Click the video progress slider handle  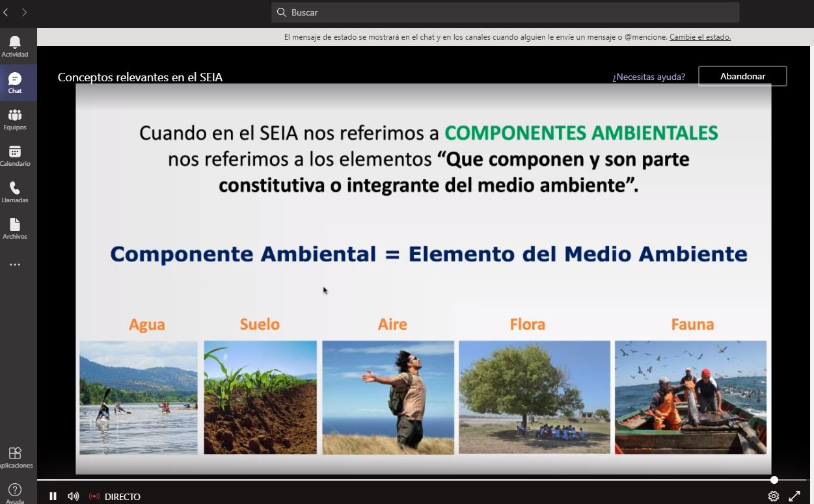tap(774, 480)
